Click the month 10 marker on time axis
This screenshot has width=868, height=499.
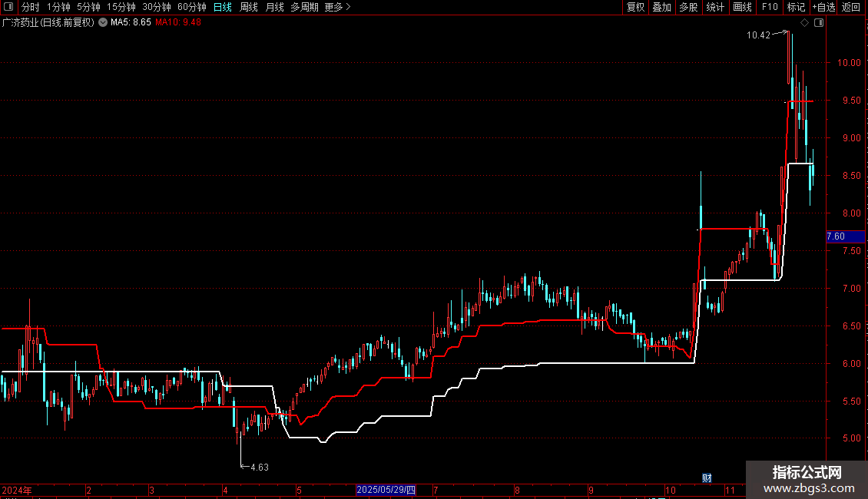coord(671,490)
